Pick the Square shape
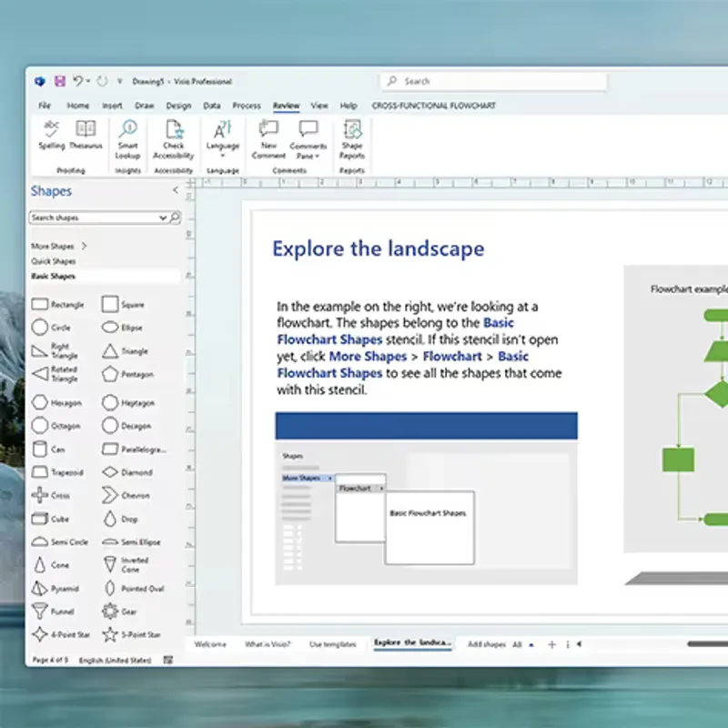This screenshot has width=728, height=728. tap(124, 305)
